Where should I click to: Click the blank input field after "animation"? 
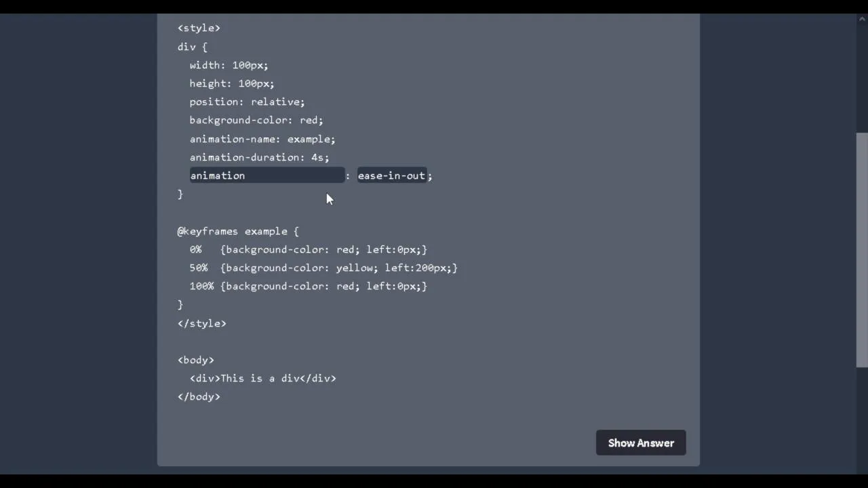(x=295, y=176)
